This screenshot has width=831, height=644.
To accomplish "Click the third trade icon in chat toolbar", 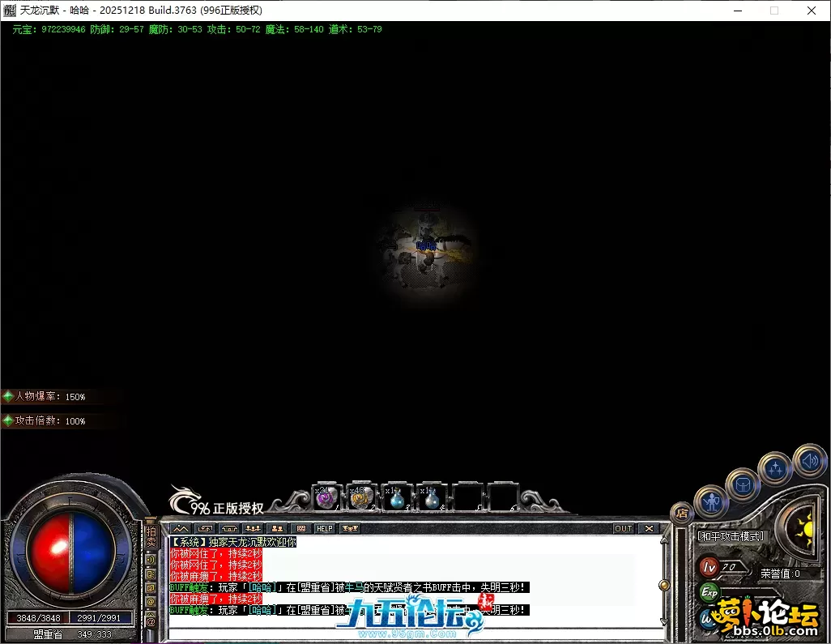I will point(229,528).
